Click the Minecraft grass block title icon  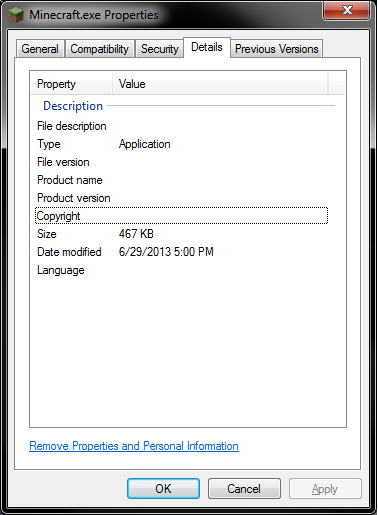pos(16,15)
